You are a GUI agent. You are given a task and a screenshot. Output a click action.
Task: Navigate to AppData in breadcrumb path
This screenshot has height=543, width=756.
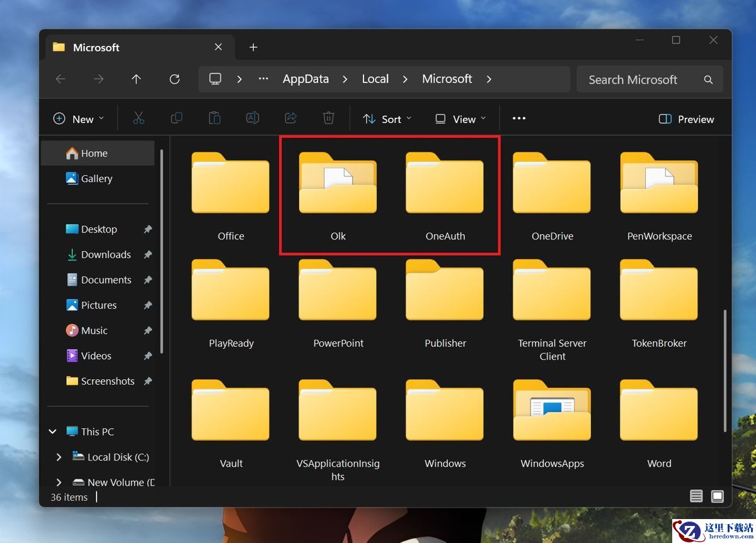(x=306, y=79)
